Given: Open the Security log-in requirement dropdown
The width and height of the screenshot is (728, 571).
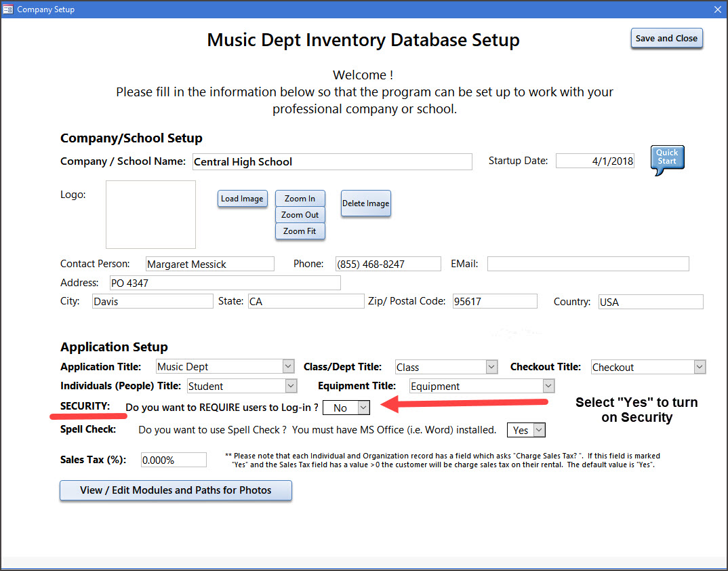Looking at the screenshot, I should coord(363,408).
